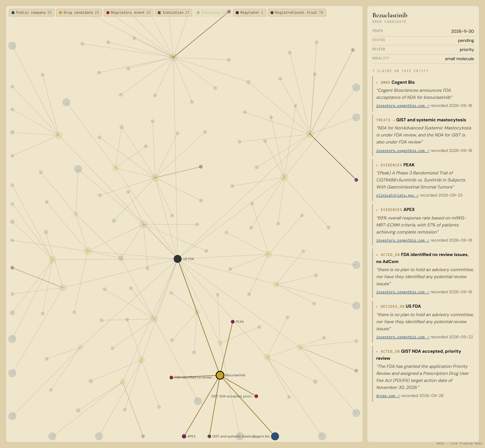The image size is (485, 448).
Task: Click the Registrational trial purple color swatch
Action: pos(272,13)
